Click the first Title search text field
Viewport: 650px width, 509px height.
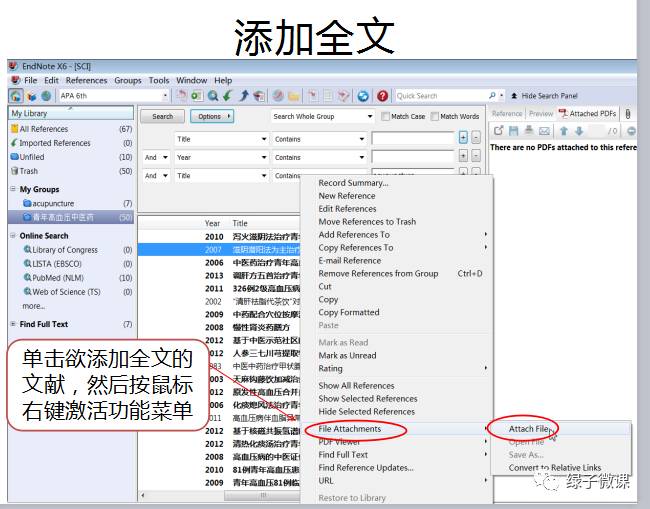[x=413, y=138]
